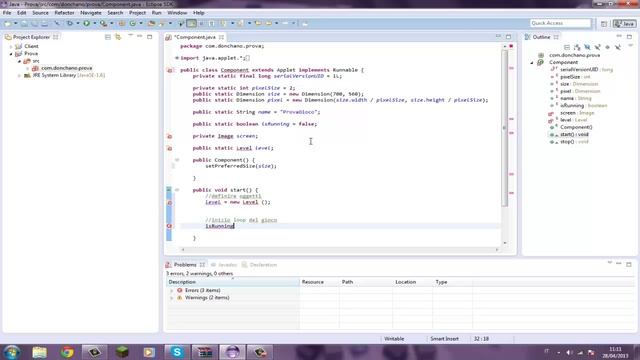The image size is (640, 360).
Task: Open Skype from the taskbar
Action: (x=177, y=352)
